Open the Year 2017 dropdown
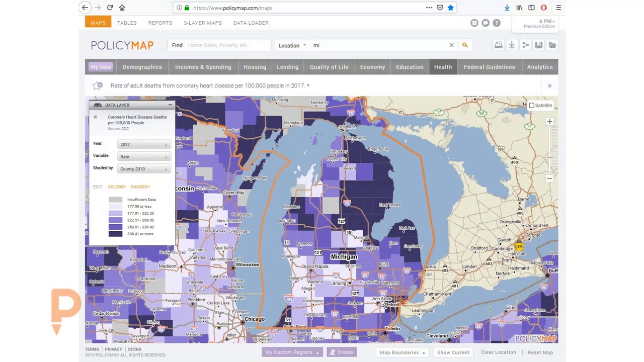This screenshot has width=644, height=362. tap(143, 144)
